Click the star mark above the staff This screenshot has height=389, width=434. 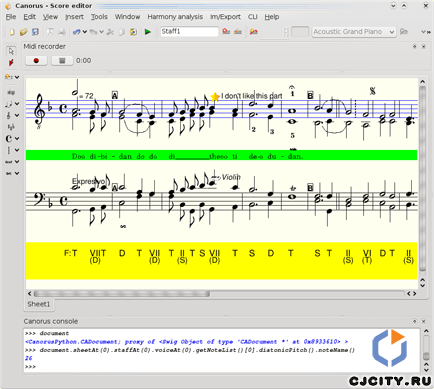(x=215, y=97)
